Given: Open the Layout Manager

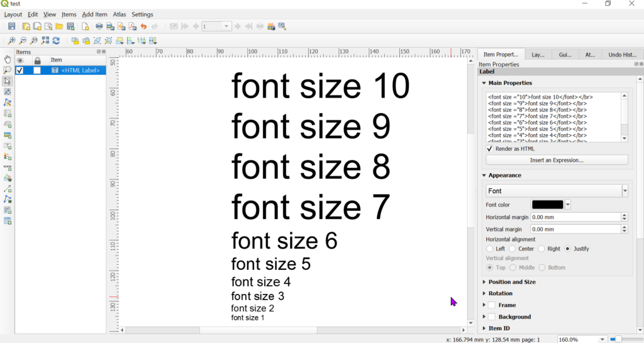Looking at the screenshot, I should (x=48, y=26).
